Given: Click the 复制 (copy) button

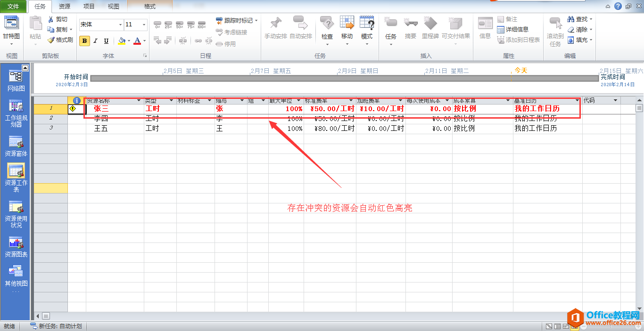Looking at the screenshot, I should tap(58, 29).
